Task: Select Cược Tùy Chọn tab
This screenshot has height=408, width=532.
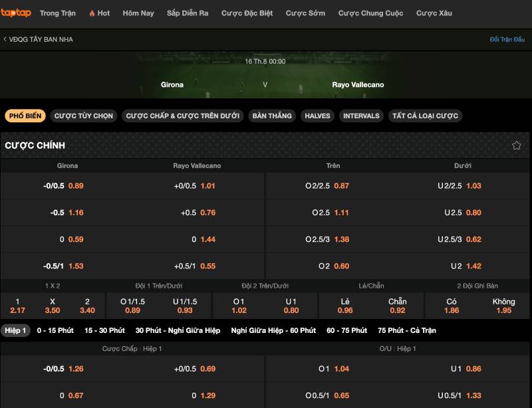Action: [84, 116]
